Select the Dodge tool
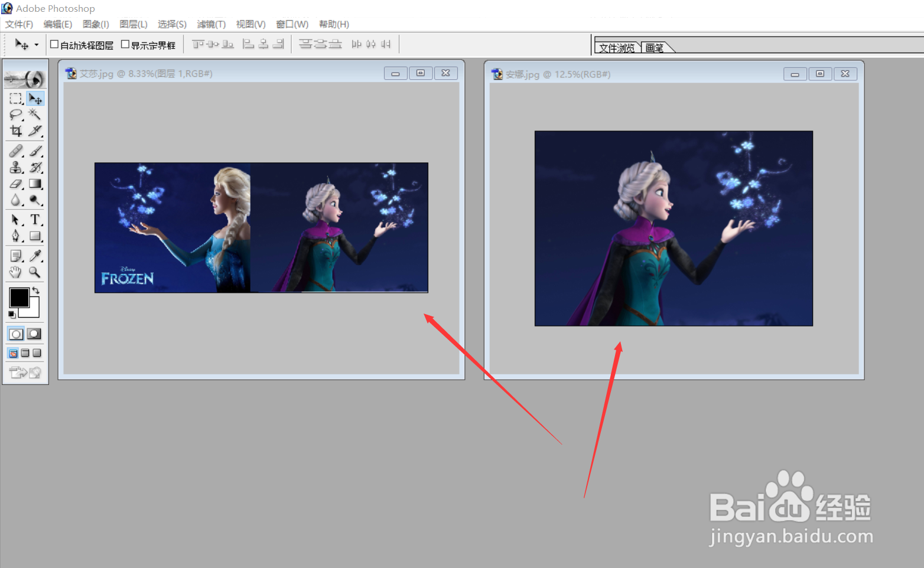This screenshot has width=924, height=568. pyautogui.click(x=35, y=200)
